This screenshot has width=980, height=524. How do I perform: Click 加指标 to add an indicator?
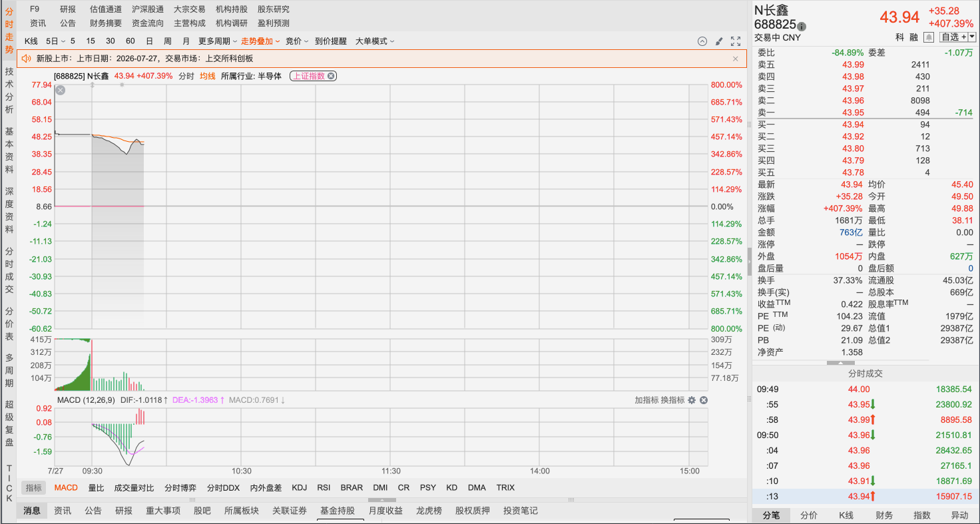point(646,400)
